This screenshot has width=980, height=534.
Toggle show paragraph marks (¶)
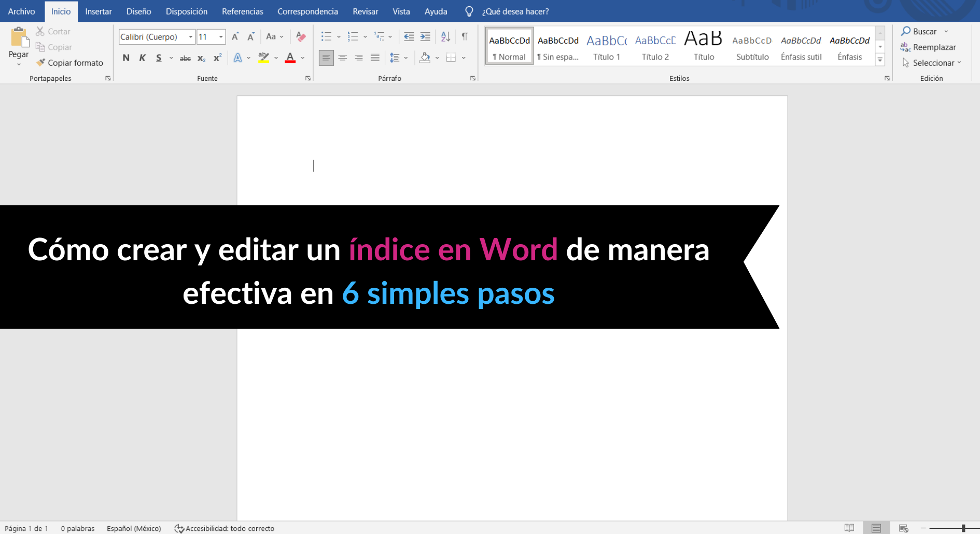(x=465, y=37)
